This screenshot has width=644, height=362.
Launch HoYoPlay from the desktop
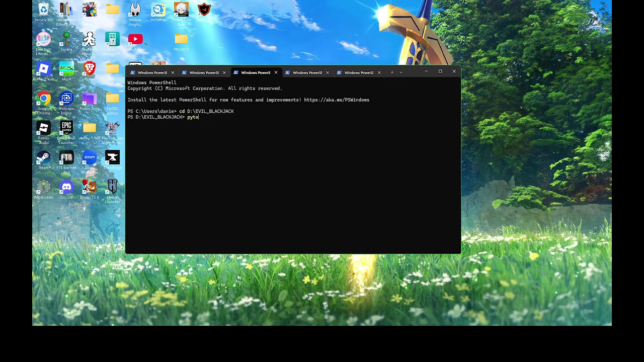pos(158,12)
